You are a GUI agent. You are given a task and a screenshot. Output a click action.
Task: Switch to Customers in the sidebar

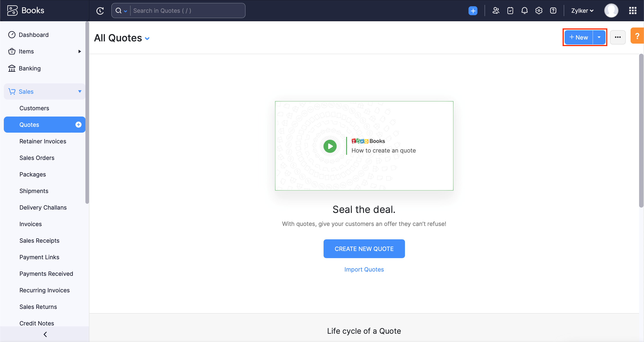click(34, 108)
